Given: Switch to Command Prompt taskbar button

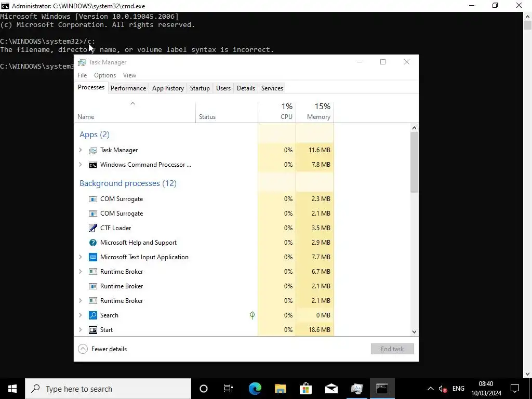Looking at the screenshot, I should tap(382, 389).
